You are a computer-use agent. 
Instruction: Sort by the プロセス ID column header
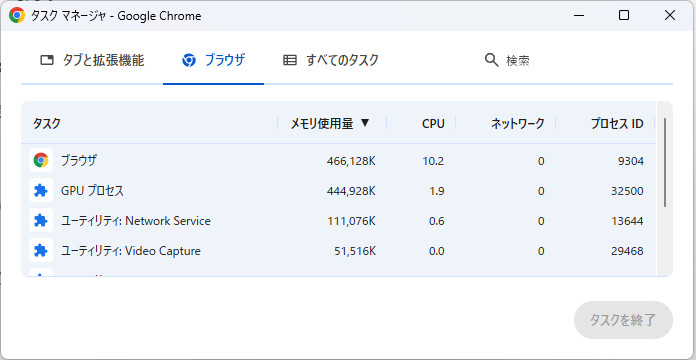coord(617,123)
